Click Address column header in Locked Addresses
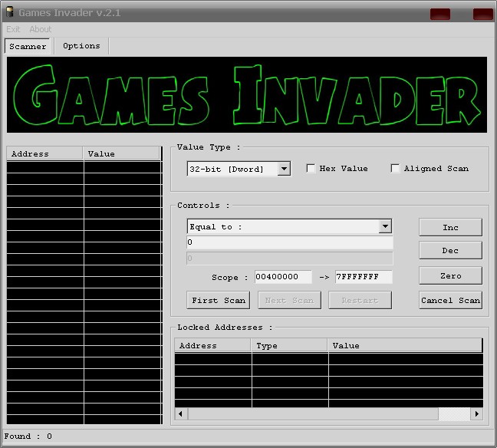497x448 pixels. click(x=212, y=346)
